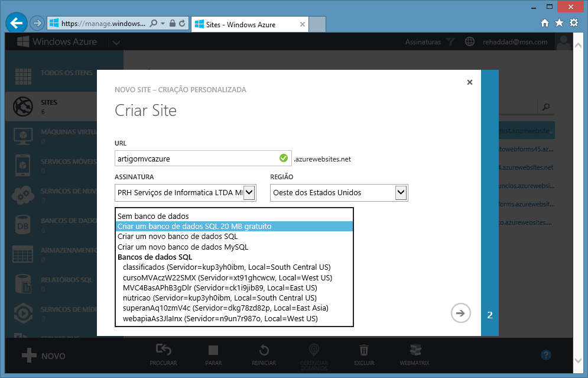Open Serviços de Nuvem gears icon
The width and height of the screenshot is (588, 378).
coord(23,195)
